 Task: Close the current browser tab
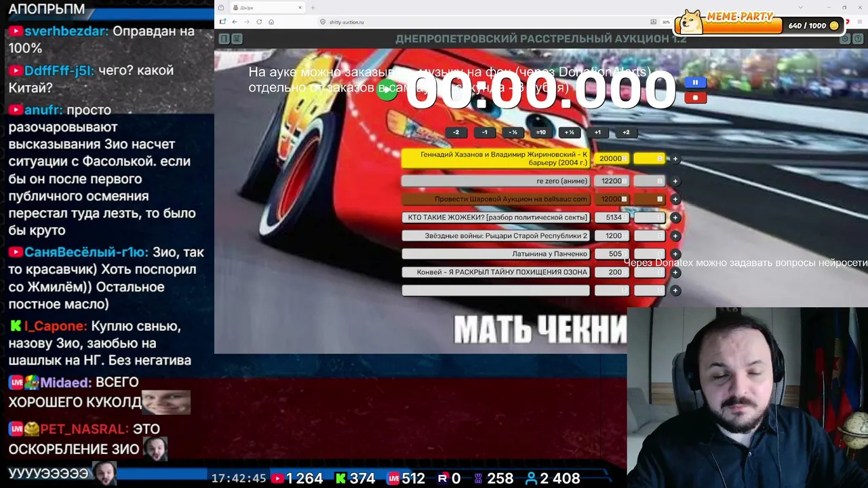(300, 7)
